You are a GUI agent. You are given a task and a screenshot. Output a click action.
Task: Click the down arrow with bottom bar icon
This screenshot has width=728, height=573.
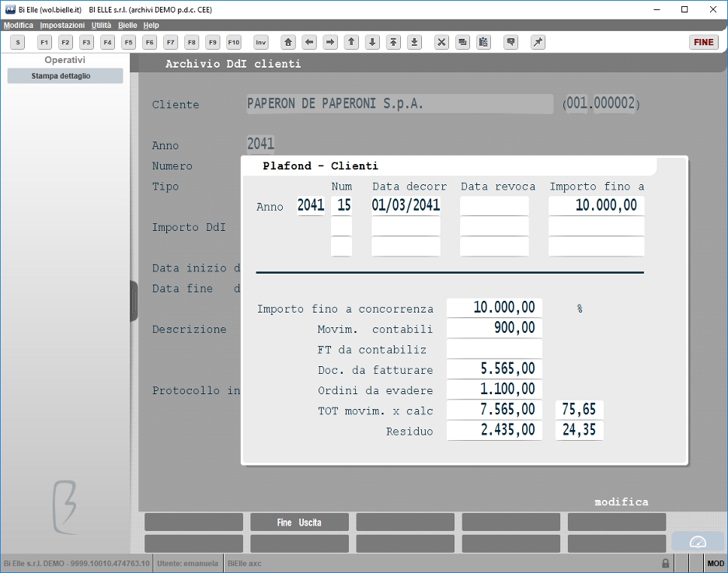tap(415, 42)
